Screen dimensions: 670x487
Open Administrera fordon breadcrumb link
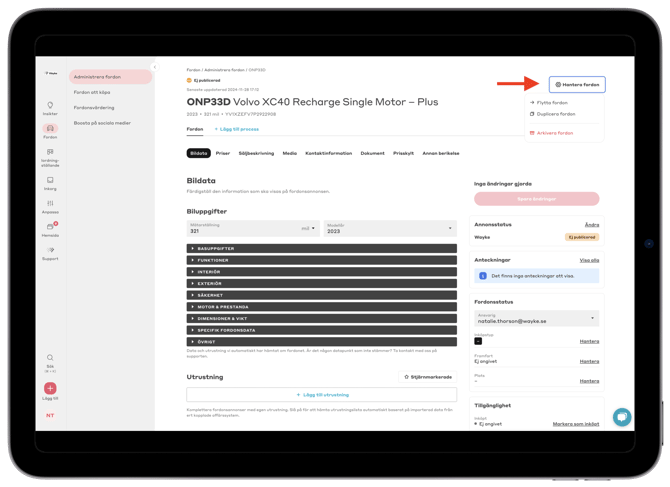pos(224,70)
